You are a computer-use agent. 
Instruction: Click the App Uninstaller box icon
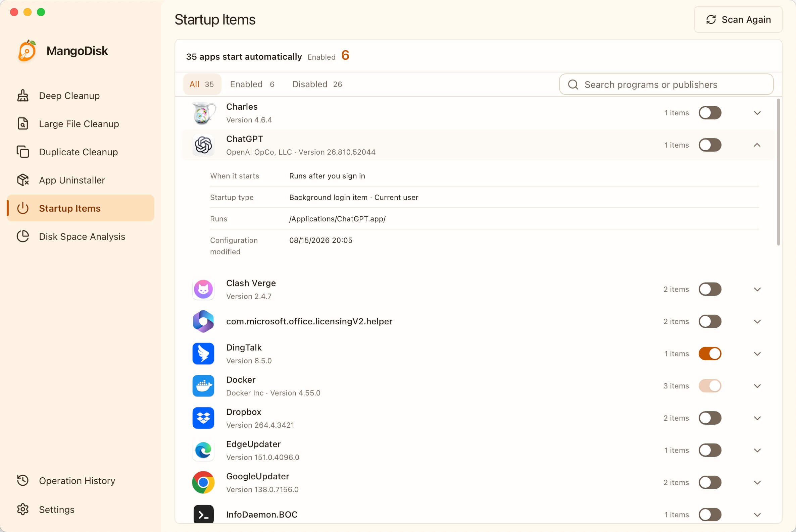tap(23, 180)
